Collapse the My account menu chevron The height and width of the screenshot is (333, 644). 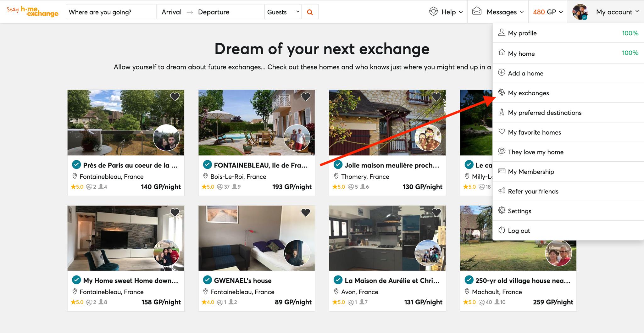(x=637, y=12)
